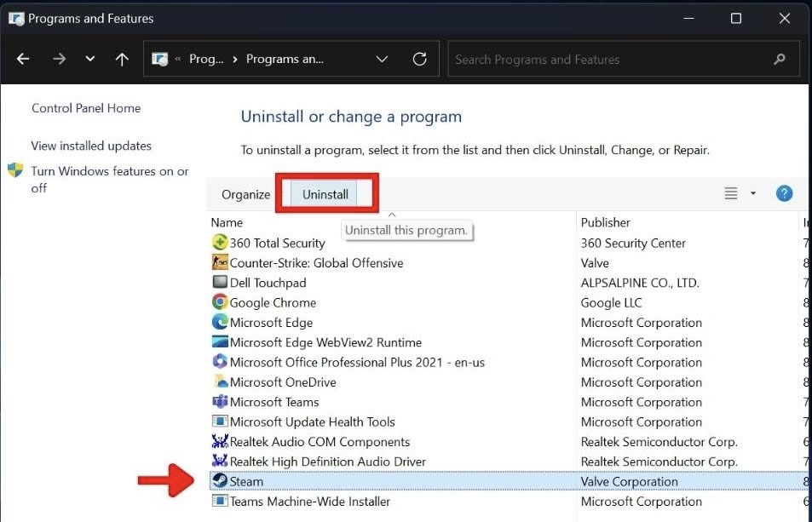Image resolution: width=812 pixels, height=522 pixels.
Task: Click the Microsoft Teams icon
Action: (x=220, y=402)
